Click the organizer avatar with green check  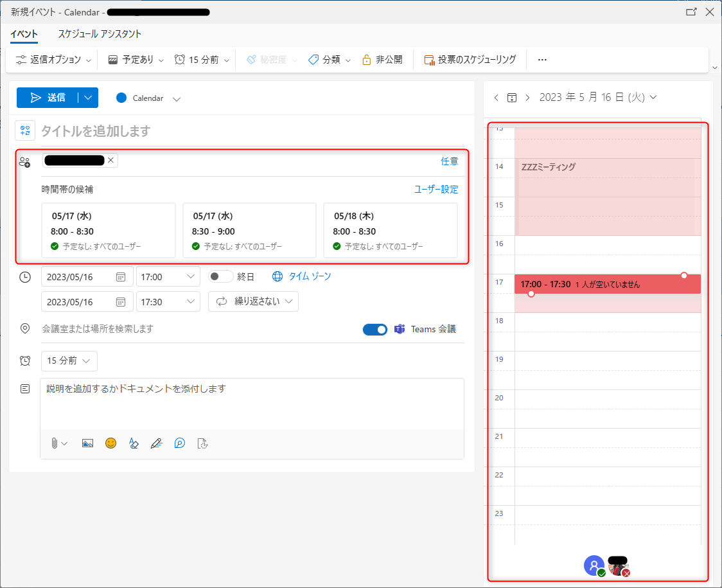[x=594, y=566]
